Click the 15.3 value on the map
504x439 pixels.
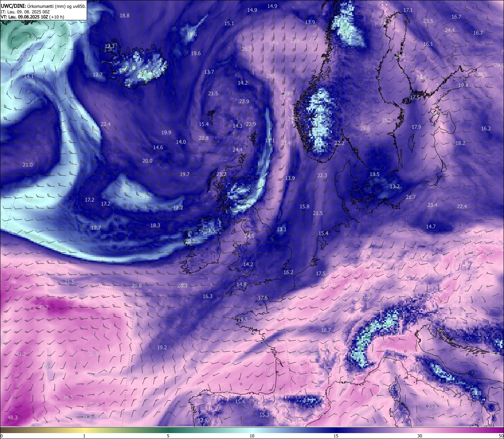point(264,415)
